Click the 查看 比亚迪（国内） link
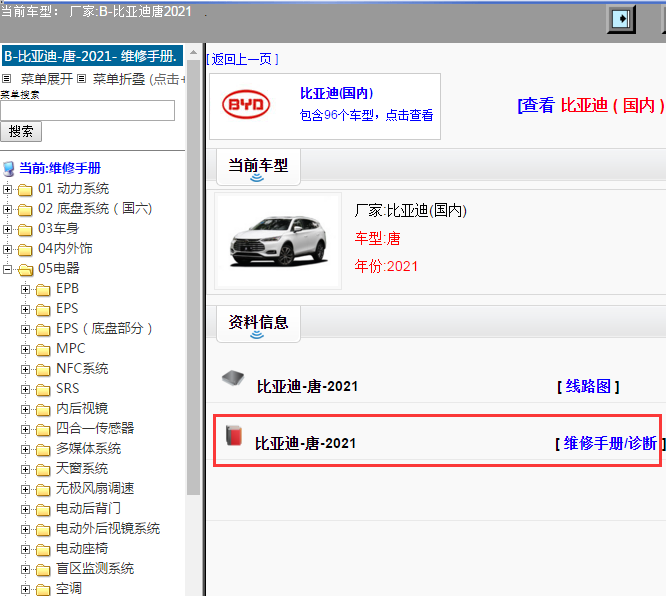The image size is (666, 596). [591, 105]
